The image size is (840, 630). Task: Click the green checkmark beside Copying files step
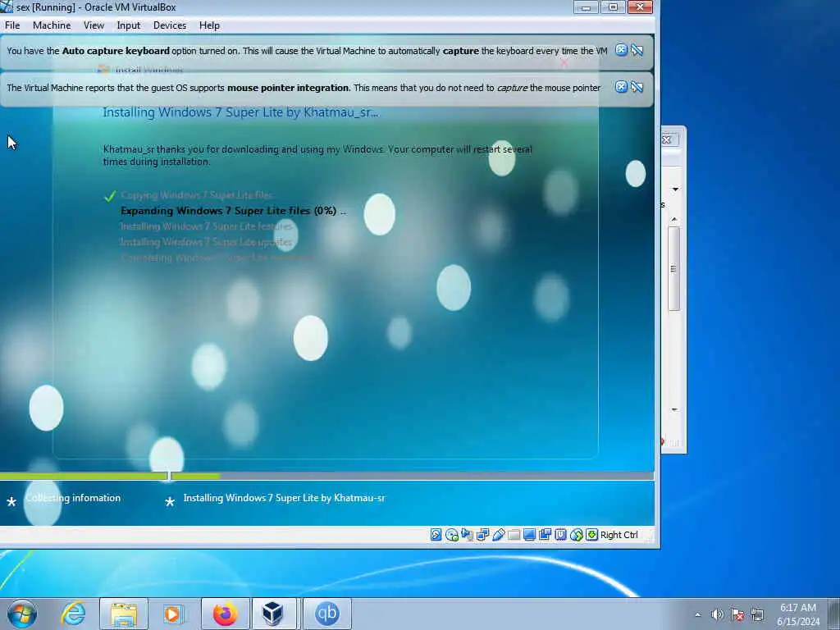[x=110, y=196]
